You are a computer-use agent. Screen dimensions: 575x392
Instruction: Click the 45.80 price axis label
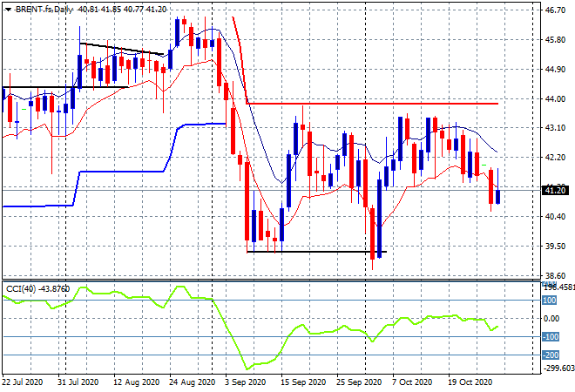tap(555, 39)
